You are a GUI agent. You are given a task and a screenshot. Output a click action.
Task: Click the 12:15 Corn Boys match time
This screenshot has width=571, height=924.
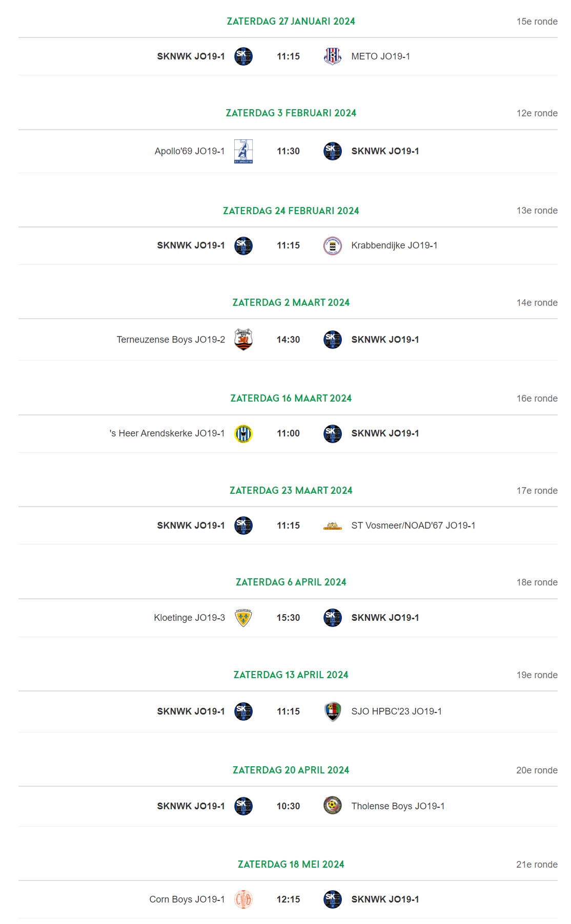click(x=288, y=899)
